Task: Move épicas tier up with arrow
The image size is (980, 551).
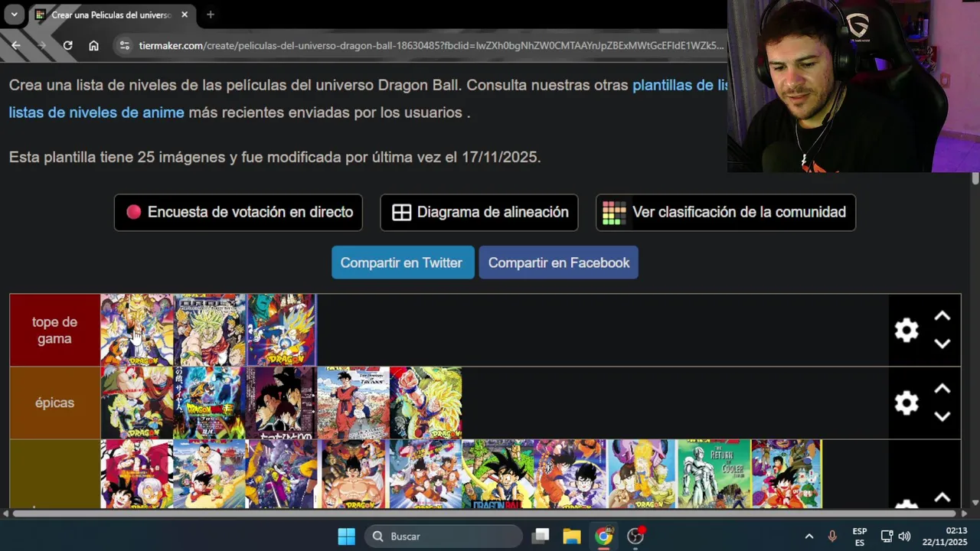Action: (x=942, y=389)
